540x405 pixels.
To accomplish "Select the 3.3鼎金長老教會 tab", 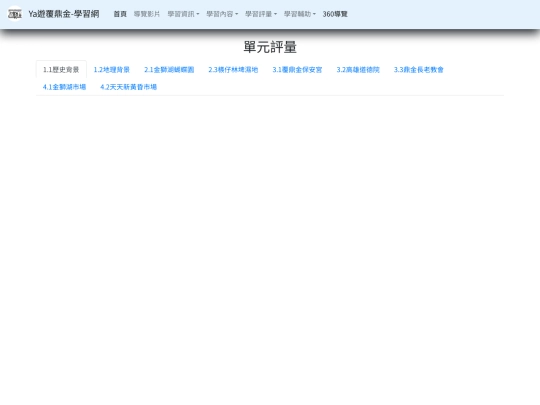I will point(418,70).
